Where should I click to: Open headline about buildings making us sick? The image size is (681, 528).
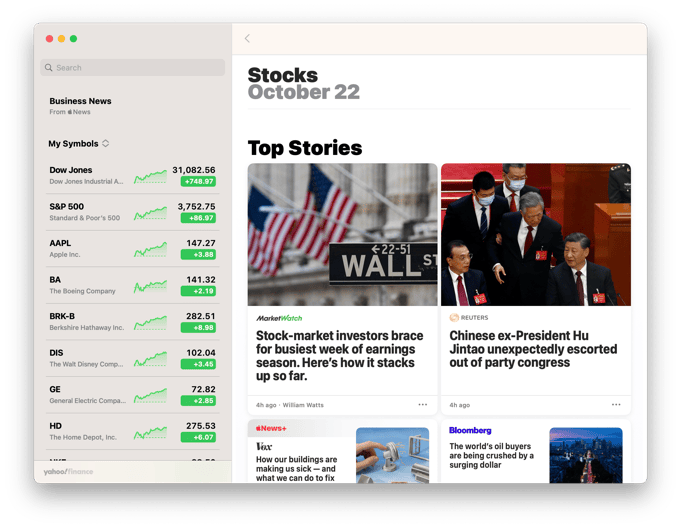297,469
